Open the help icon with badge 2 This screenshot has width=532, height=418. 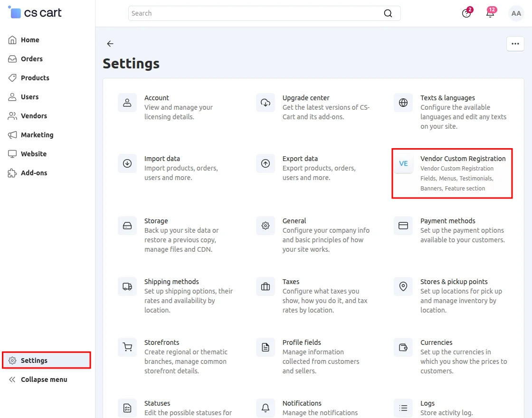pos(467,13)
